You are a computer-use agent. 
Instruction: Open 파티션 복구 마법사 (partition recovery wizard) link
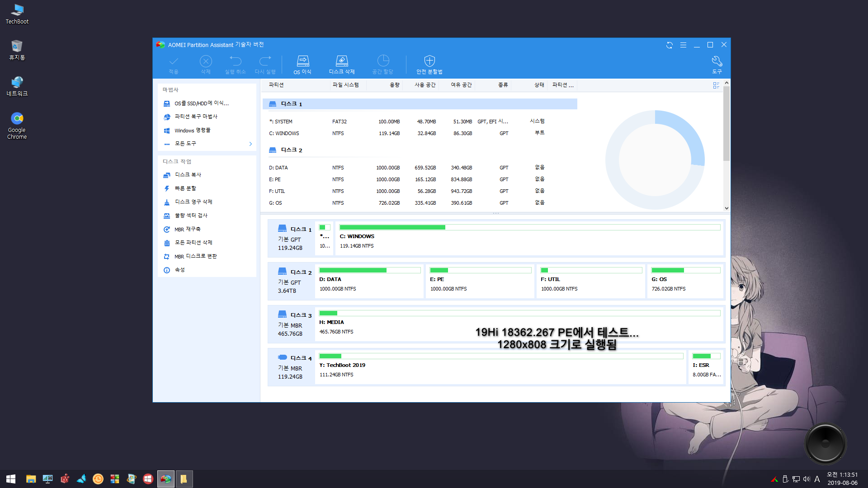tap(196, 117)
